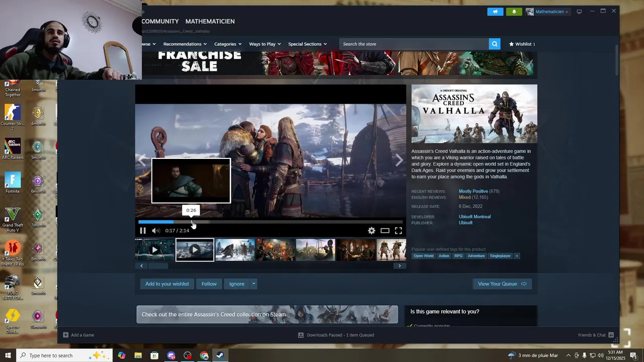Viewport: 644px width, 362px height.
Task: Click the Action tag
Action: (444, 256)
